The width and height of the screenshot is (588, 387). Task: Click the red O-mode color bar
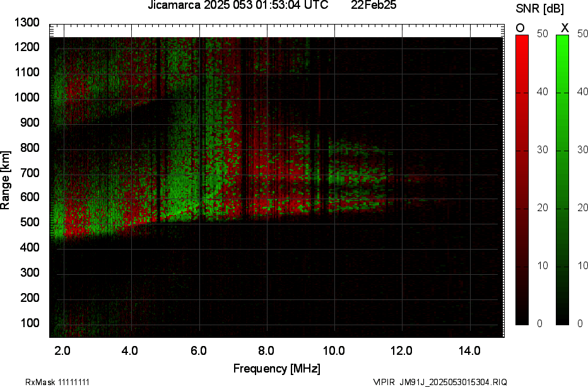pos(522,180)
